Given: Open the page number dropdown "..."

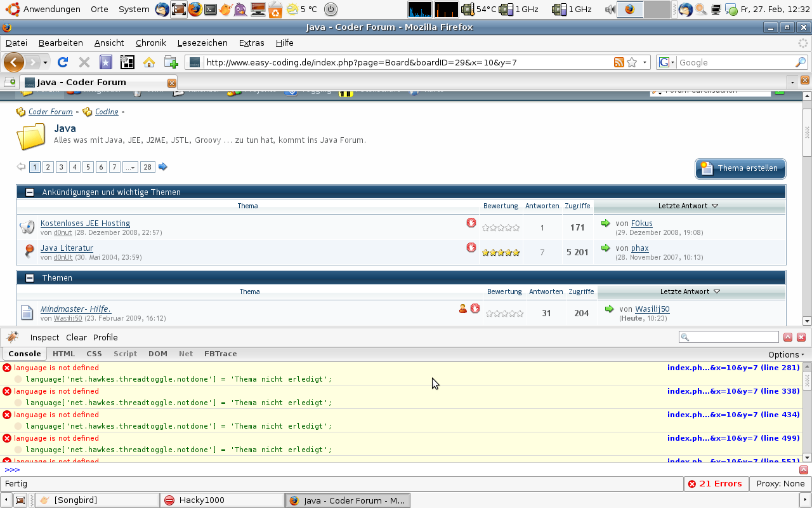Looking at the screenshot, I should click(130, 167).
